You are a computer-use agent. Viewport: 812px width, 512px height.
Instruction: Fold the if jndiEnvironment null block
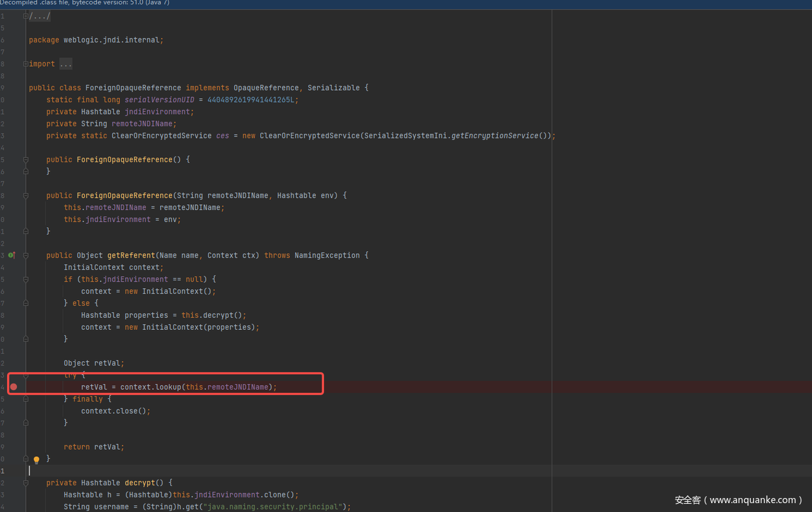(26, 279)
